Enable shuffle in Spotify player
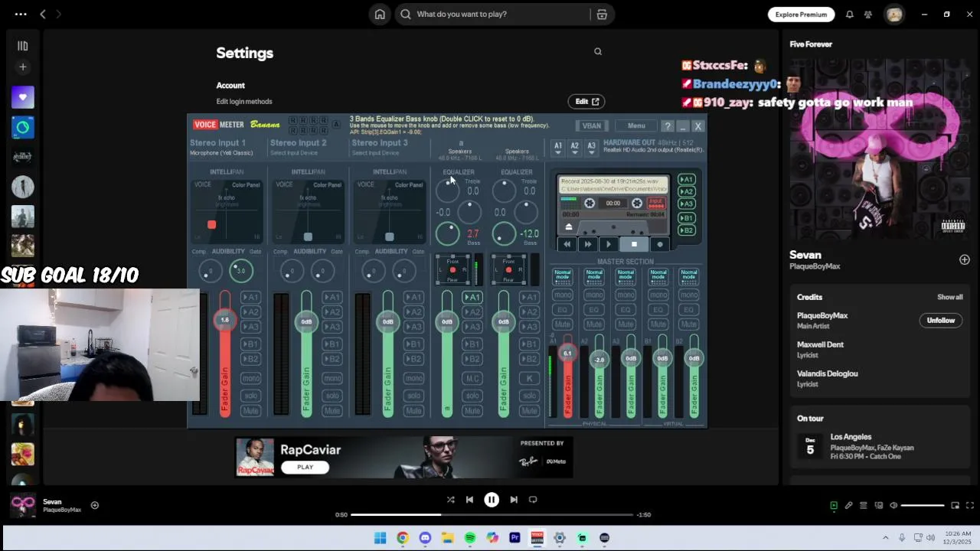The image size is (980, 551). 450,500
